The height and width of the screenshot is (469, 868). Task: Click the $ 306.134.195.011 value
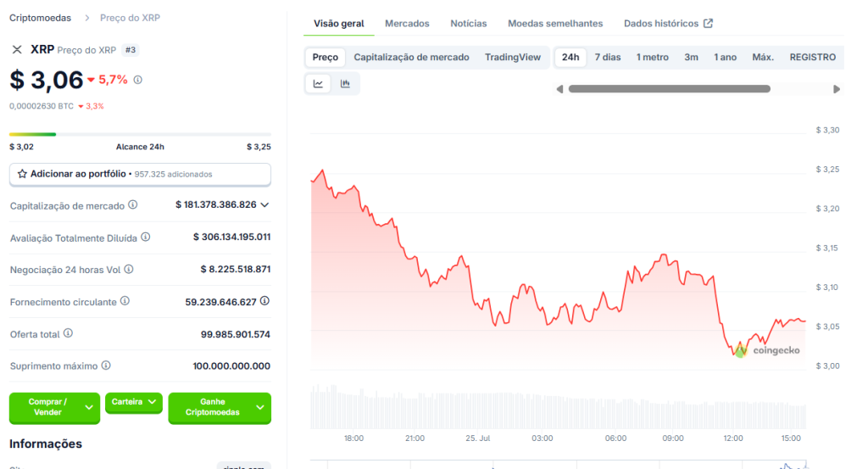[232, 237]
